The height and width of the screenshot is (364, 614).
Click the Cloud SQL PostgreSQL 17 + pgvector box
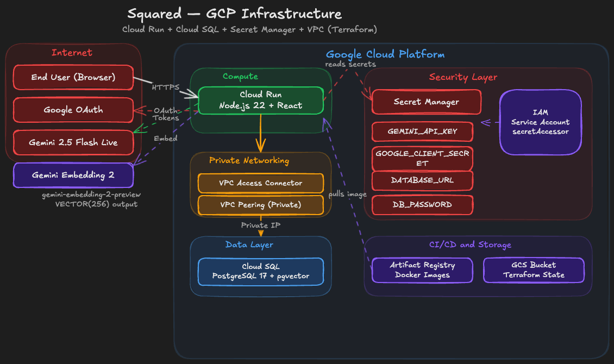coord(261,271)
